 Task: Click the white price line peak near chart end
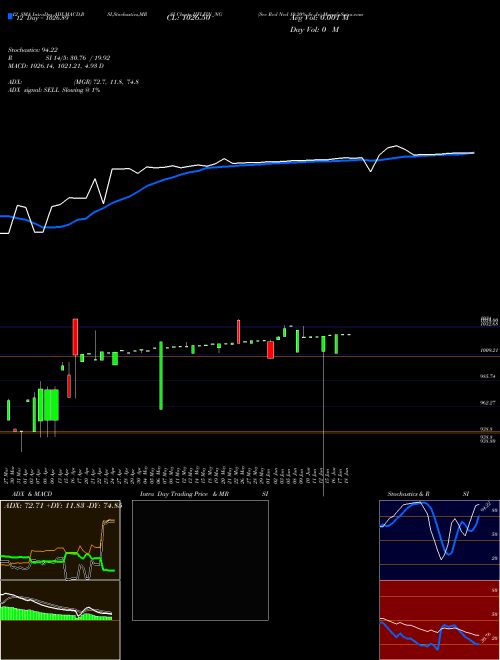396,146
